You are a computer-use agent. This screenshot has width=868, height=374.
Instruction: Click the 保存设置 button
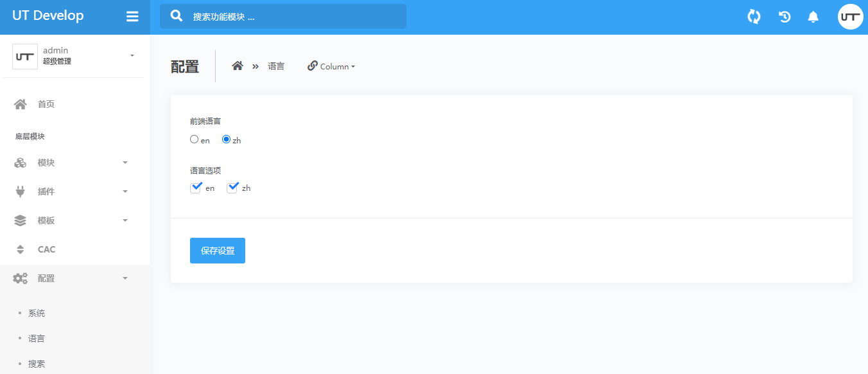click(x=218, y=251)
